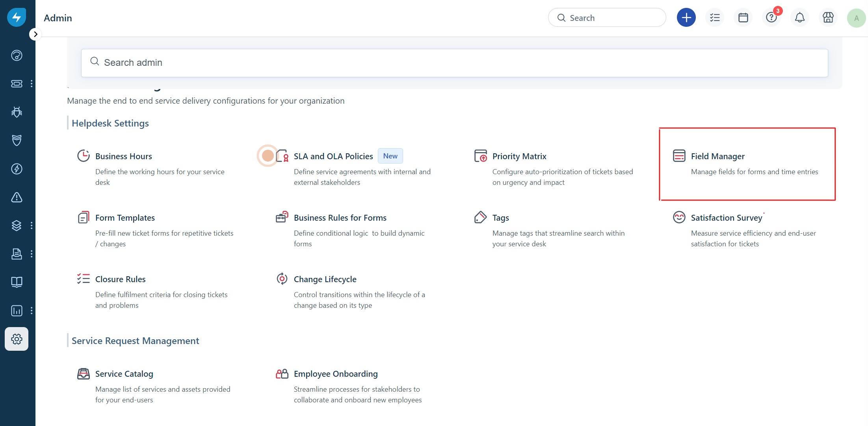Open the Alerts triangle icon in sidebar
The image size is (868, 426).
tap(17, 197)
